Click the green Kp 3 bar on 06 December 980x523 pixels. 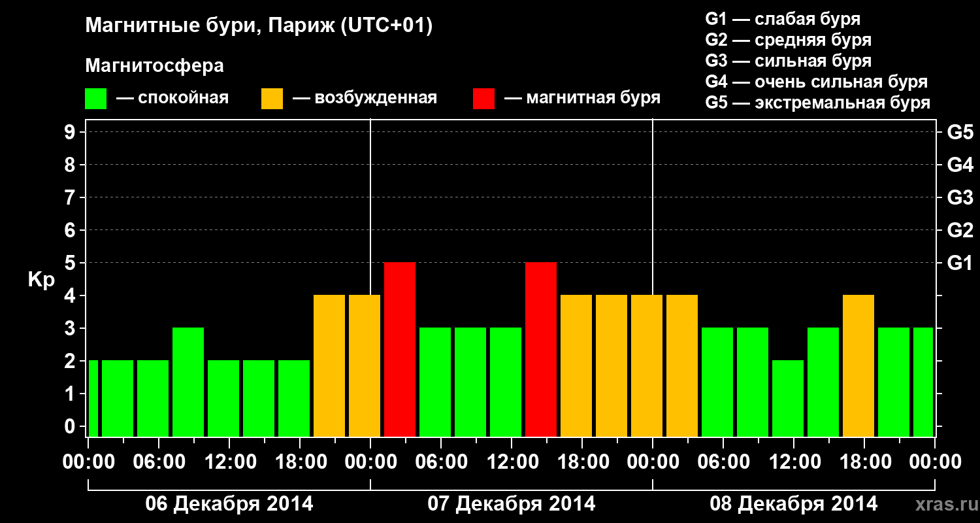(188, 382)
